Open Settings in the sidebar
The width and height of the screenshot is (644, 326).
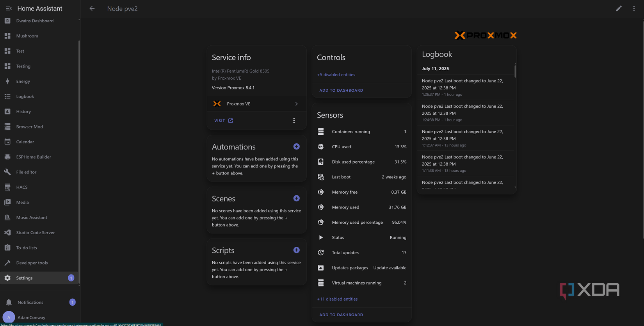(39, 278)
